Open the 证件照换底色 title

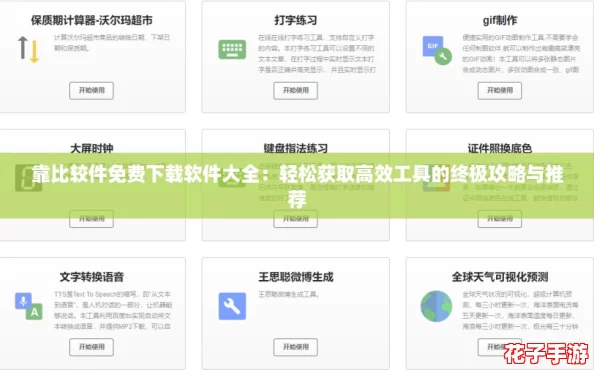[500, 148]
